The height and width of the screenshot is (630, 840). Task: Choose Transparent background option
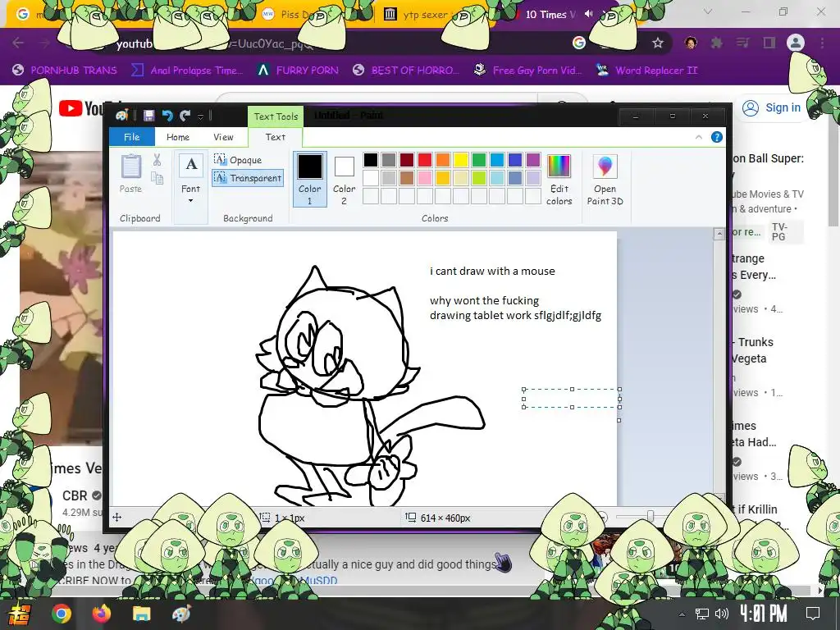pyautogui.click(x=248, y=178)
